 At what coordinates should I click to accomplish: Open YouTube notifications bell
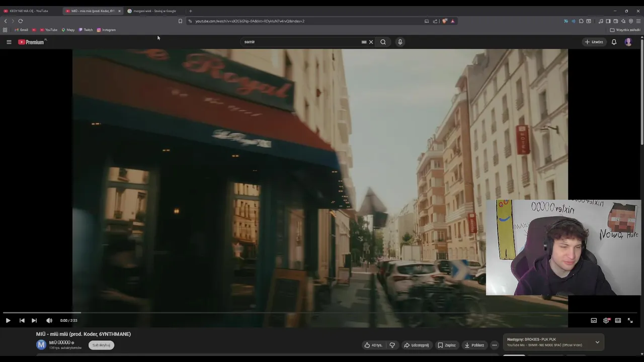click(614, 42)
